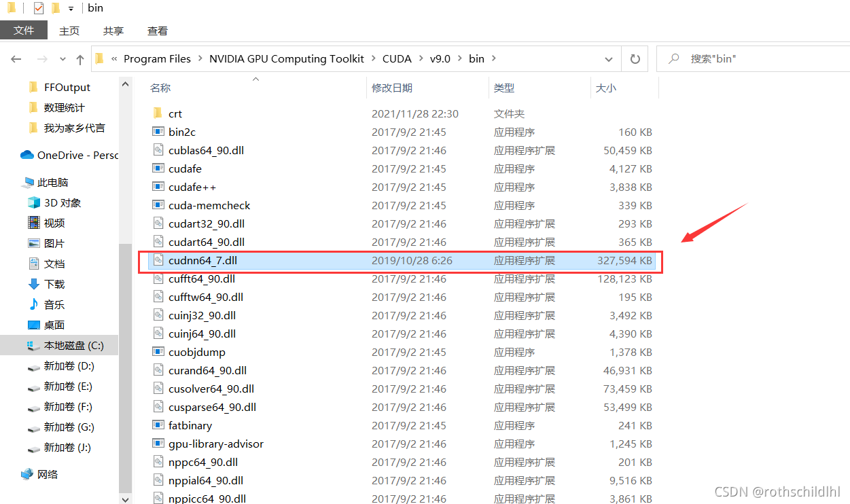Expand the chevron after bin in path

coord(494,59)
